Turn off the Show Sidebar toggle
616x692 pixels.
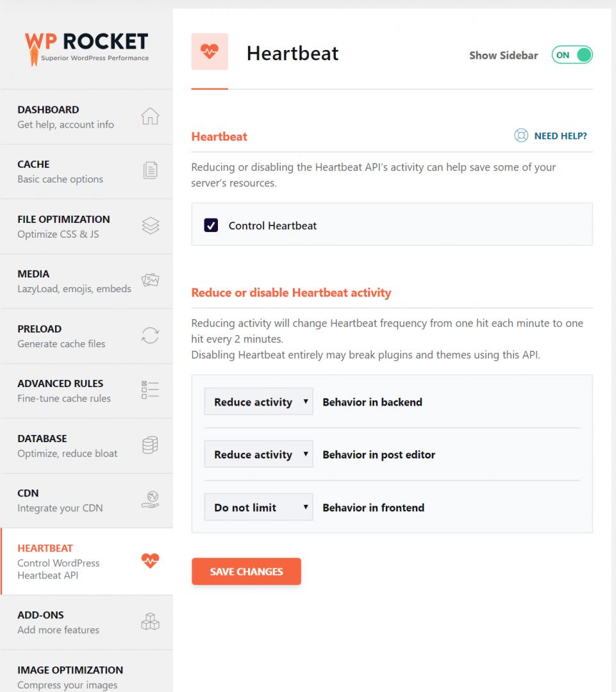572,55
